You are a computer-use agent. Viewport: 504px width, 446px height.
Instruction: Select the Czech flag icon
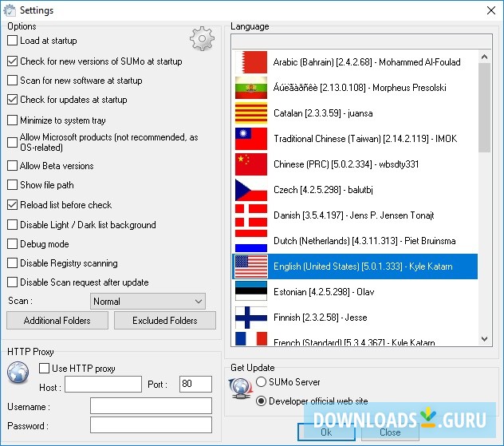pos(251,190)
